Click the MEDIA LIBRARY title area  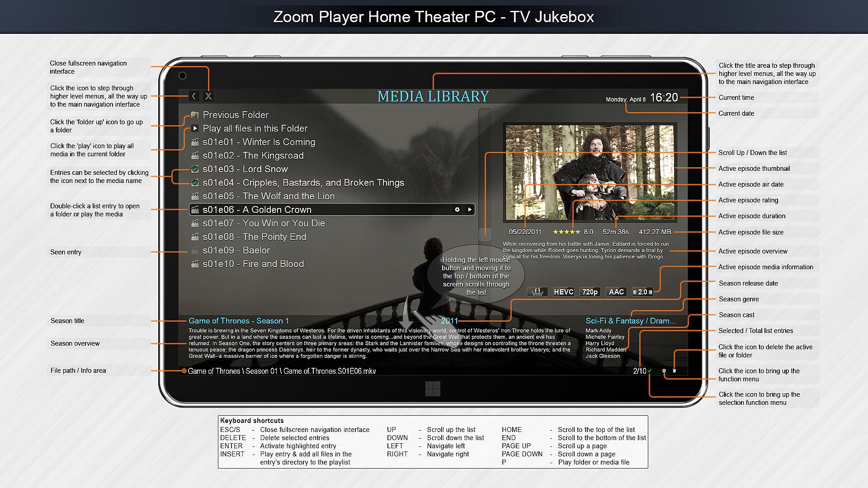[x=433, y=96]
